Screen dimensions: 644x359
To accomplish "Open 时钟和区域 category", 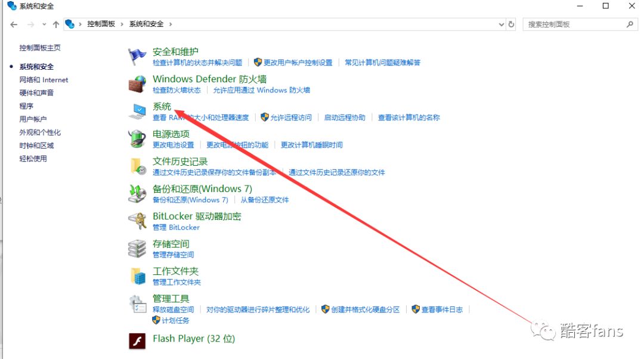I will pyautogui.click(x=36, y=146).
